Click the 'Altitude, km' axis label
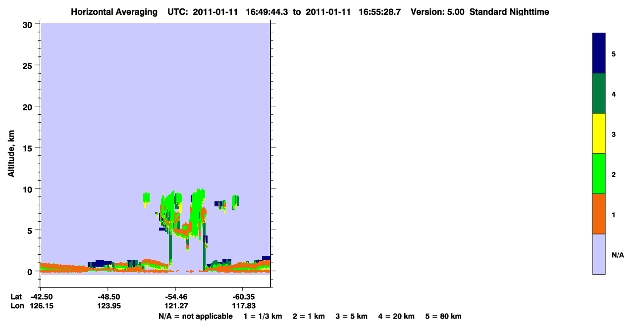 tap(10, 152)
